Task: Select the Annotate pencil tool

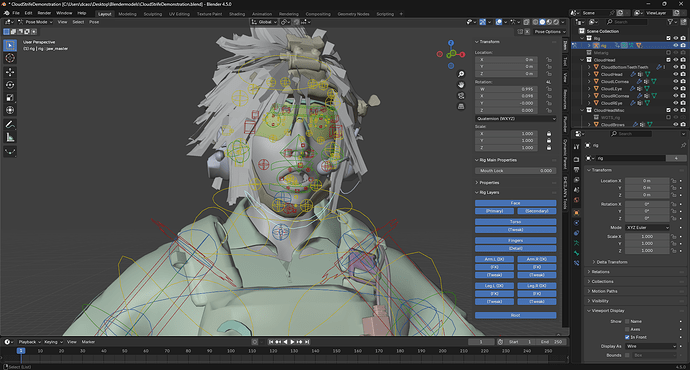Action: [x=10, y=125]
